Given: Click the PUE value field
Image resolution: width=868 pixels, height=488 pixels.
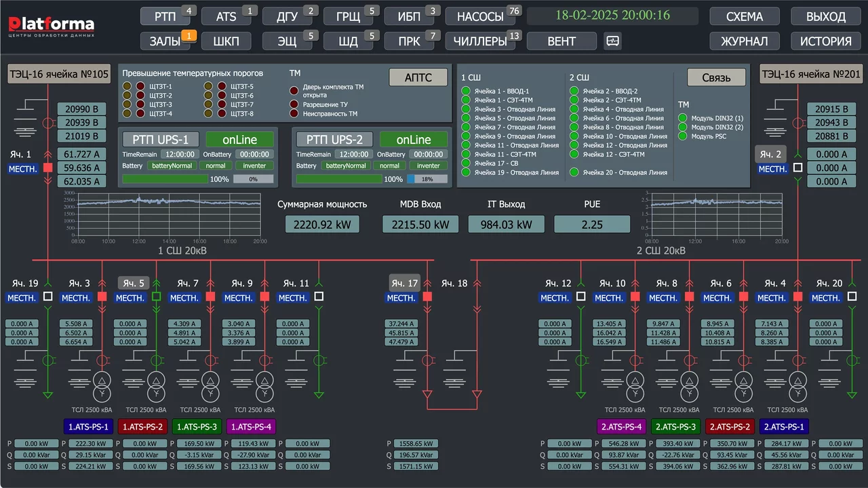Looking at the screenshot, I should [592, 225].
